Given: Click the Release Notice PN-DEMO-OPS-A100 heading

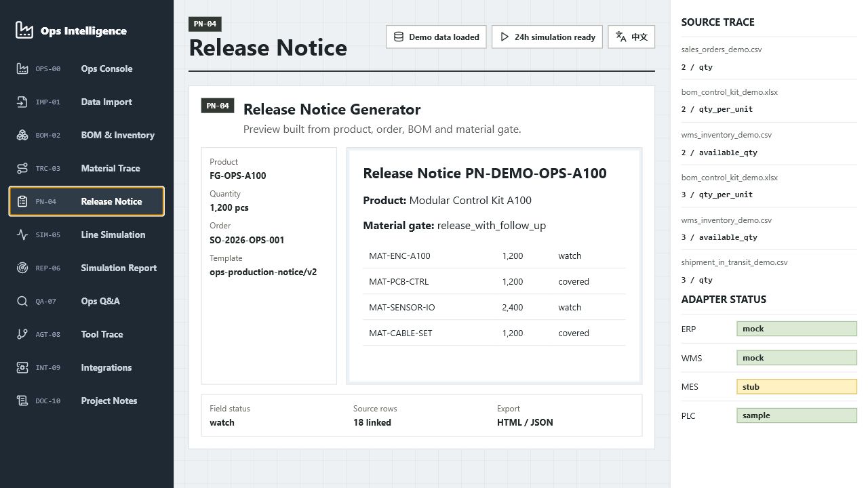Looking at the screenshot, I should coord(485,173).
